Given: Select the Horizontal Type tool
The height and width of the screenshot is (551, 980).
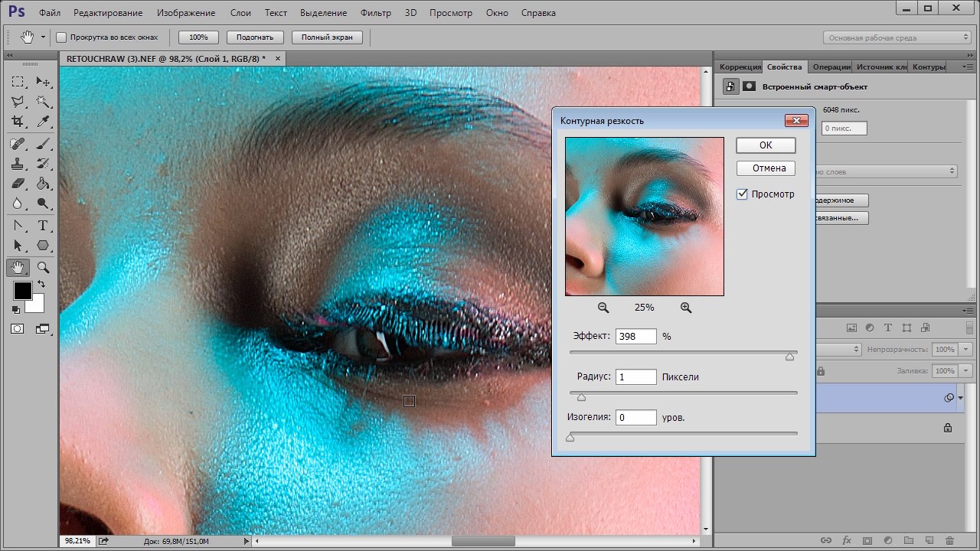Looking at the screenshot, I should 43,226.
